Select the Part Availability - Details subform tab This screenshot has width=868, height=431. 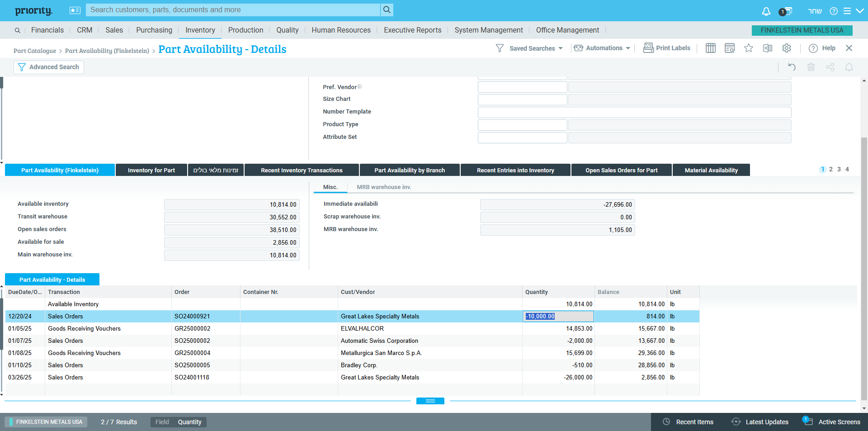coord(52,279)
